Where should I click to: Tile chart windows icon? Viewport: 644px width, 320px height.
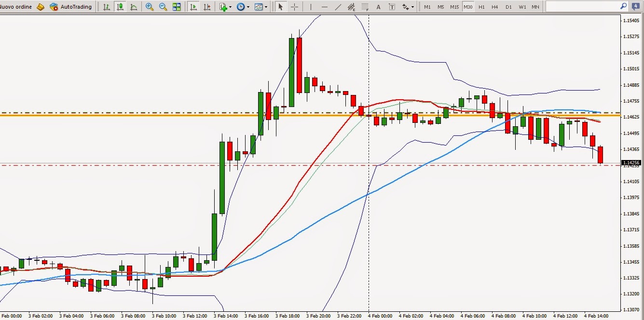(177, 7)
